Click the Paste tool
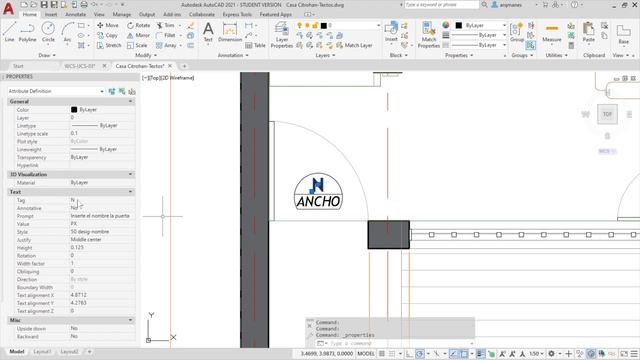Screen dimensions: 640x360 (588, 33)
